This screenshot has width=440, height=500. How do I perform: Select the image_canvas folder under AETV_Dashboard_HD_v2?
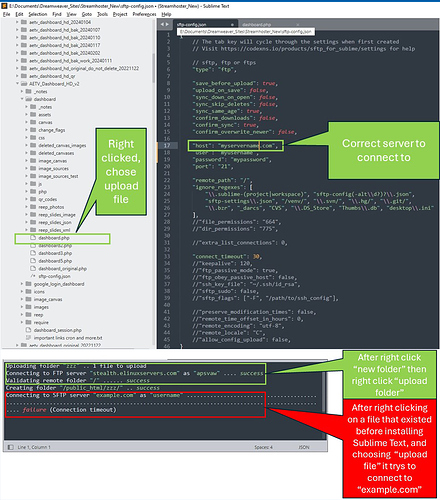coord(48,299)
